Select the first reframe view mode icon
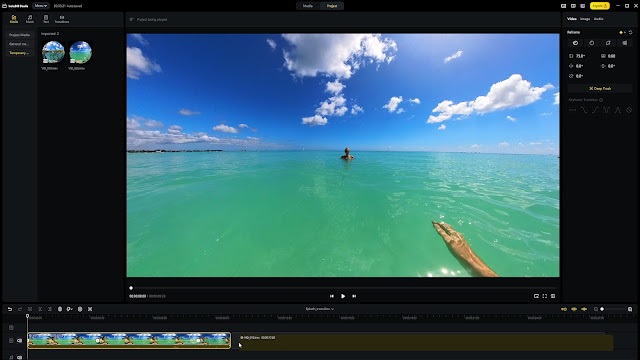 [x=576, y=43]
